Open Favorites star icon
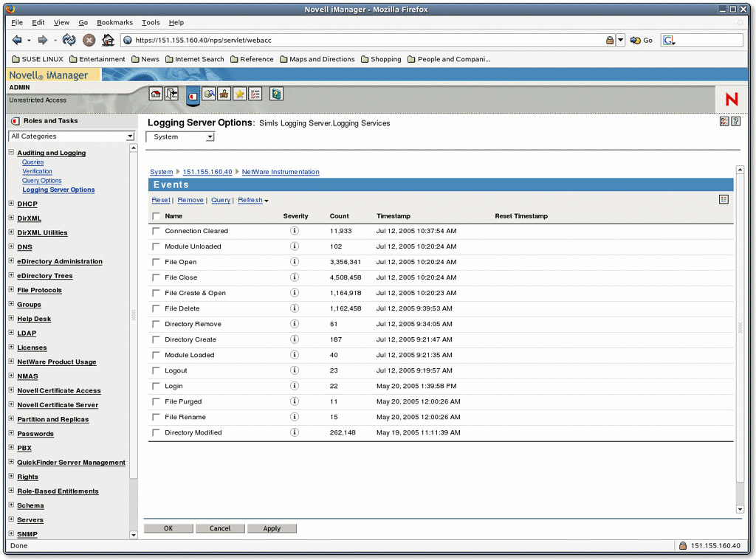Viewport: 756px width, 560px height. tap(239, 94)
